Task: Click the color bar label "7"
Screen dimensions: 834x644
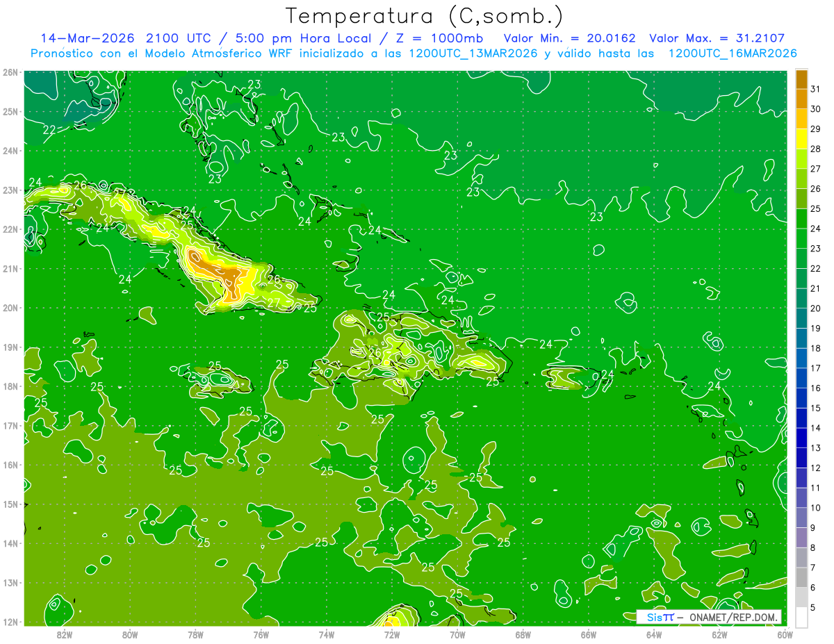Action: point(814,568)
